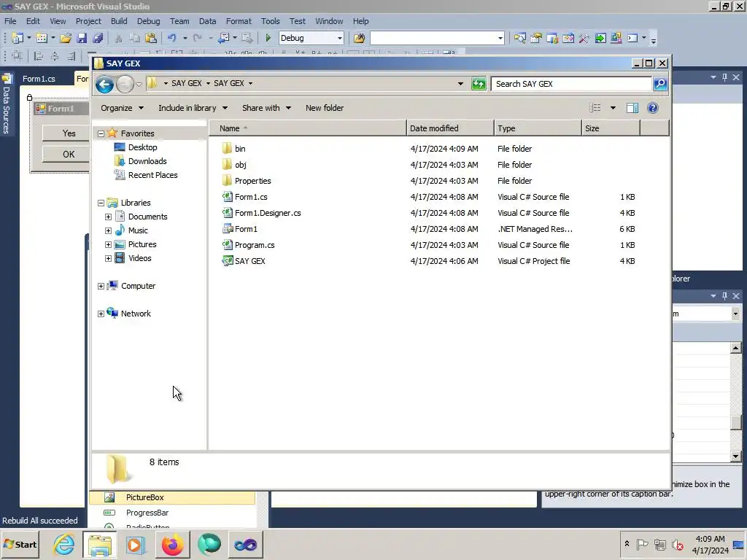Click Windows Explorer taskbar icon
Screen dimensions: 747x560
pyautogui.click(x=99, y=544)
